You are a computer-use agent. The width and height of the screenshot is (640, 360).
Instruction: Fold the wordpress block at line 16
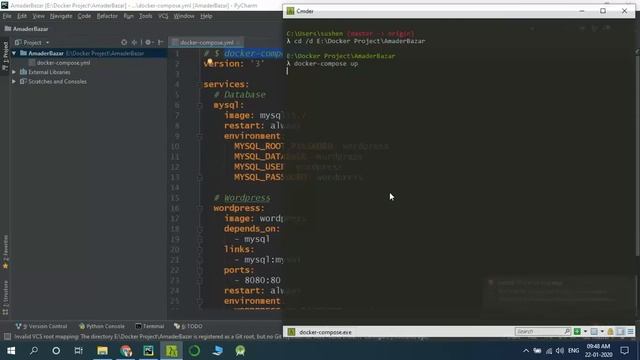[200, 209]
